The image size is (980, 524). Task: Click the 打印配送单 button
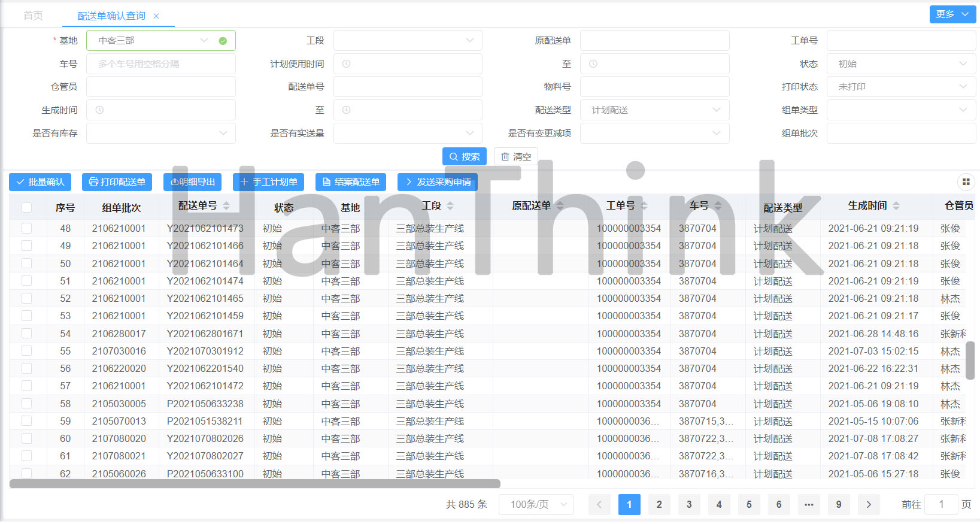pyautogui.click(x=117, y=182)
